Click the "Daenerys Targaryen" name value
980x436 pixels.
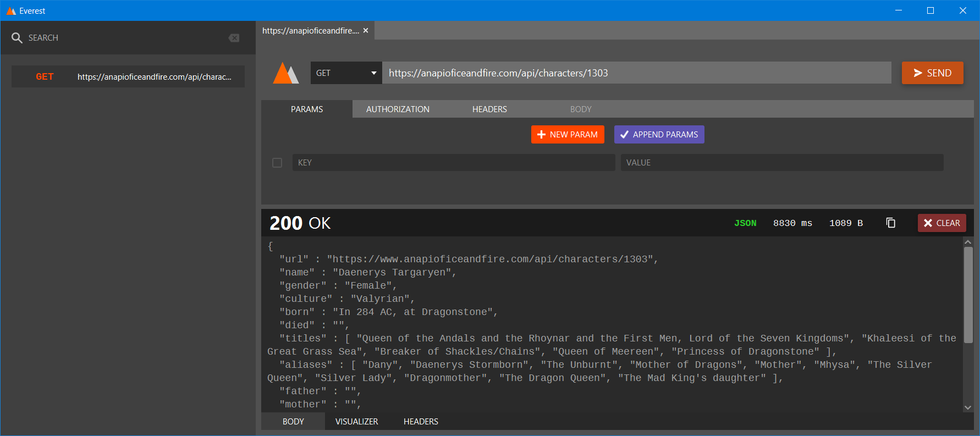tap(392, 273)
